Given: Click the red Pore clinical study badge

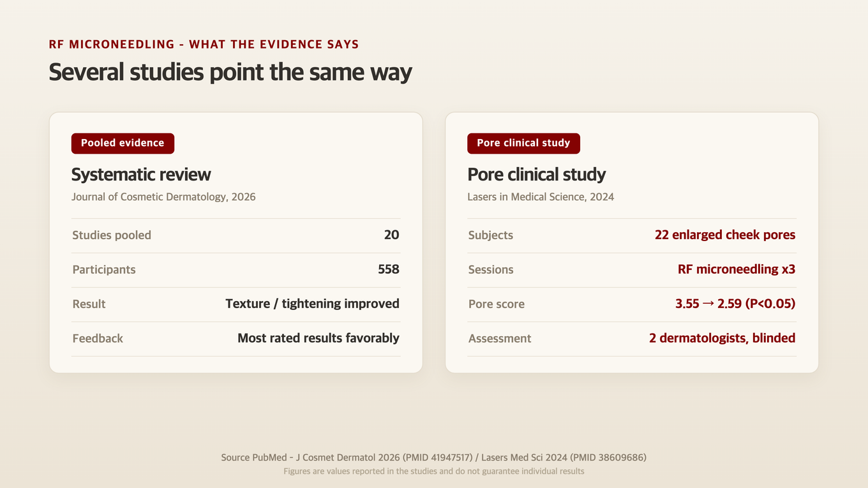Looking at the screenshot, I should pos(523,143).
